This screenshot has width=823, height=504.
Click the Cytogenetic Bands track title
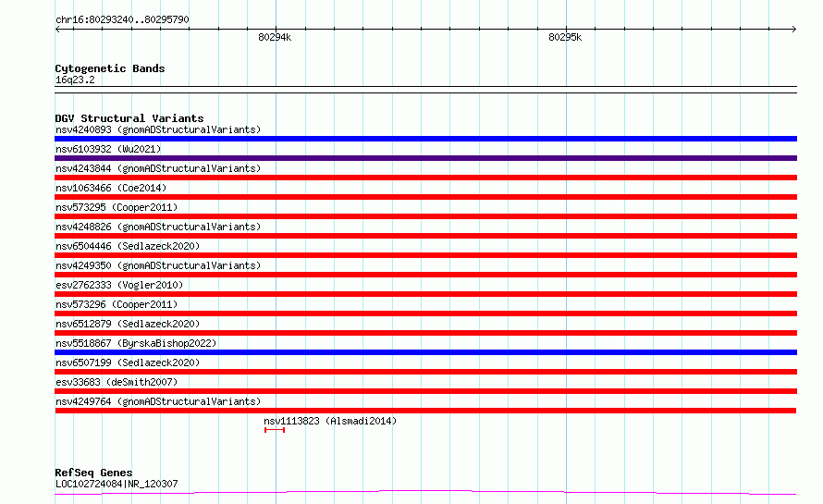click(110, 68)
